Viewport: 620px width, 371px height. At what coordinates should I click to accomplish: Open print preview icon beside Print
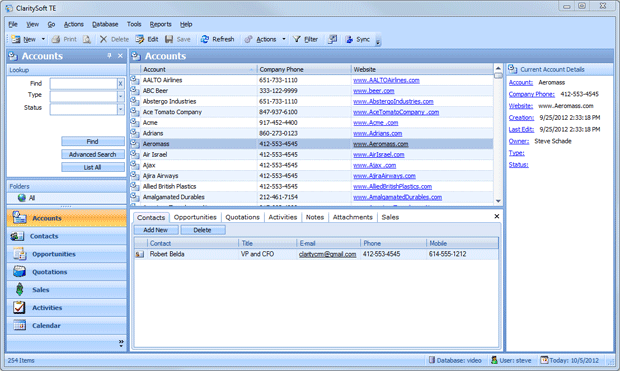87,39
